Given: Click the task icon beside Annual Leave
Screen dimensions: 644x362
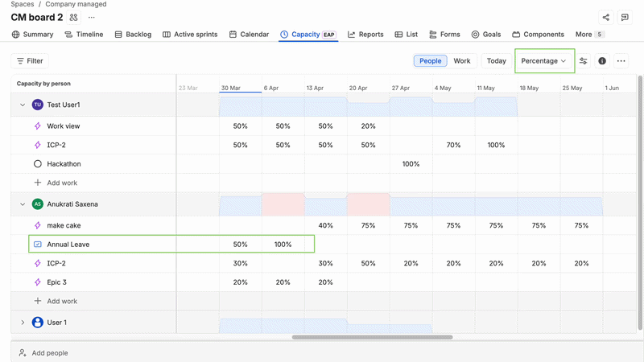Looking at the screenshot, I should pos(37,245).
